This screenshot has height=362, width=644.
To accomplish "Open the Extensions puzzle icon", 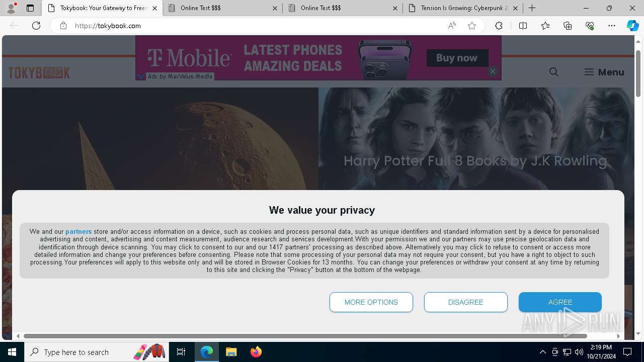I will [499, 26].
